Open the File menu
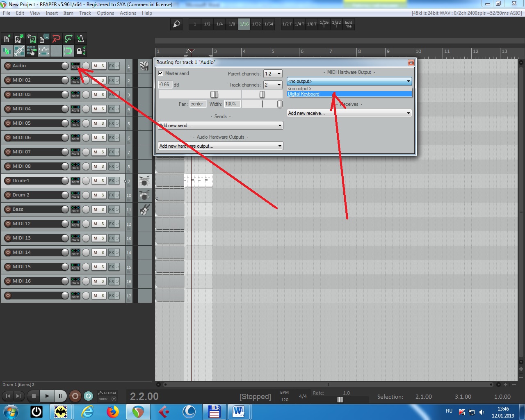525x420 pixels. 7,13
